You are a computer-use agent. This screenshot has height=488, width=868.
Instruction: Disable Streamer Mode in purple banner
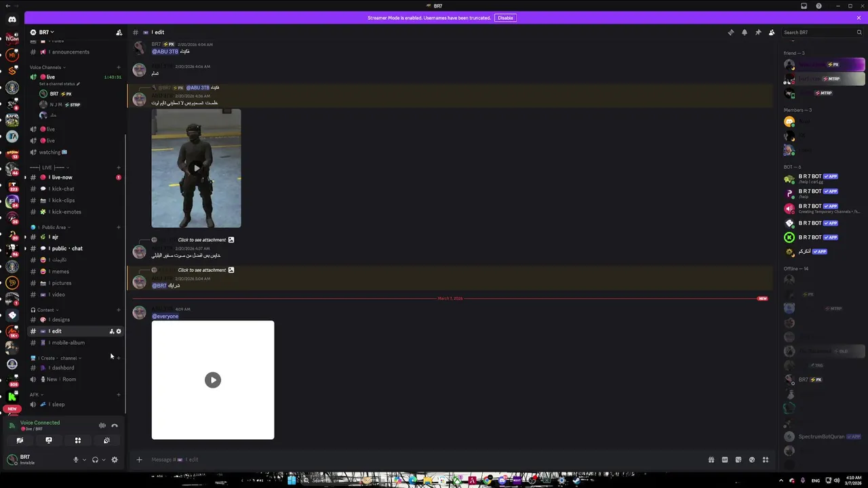[505, 18]
